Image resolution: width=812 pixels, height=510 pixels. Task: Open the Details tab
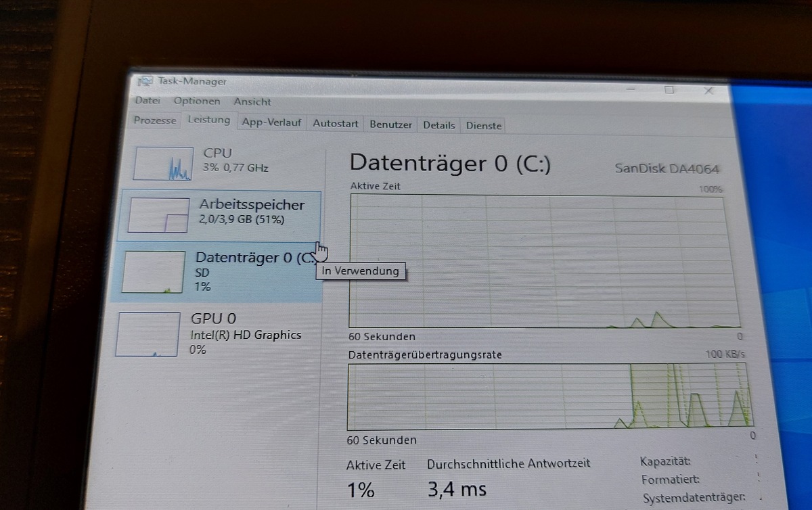coord(439,125)
